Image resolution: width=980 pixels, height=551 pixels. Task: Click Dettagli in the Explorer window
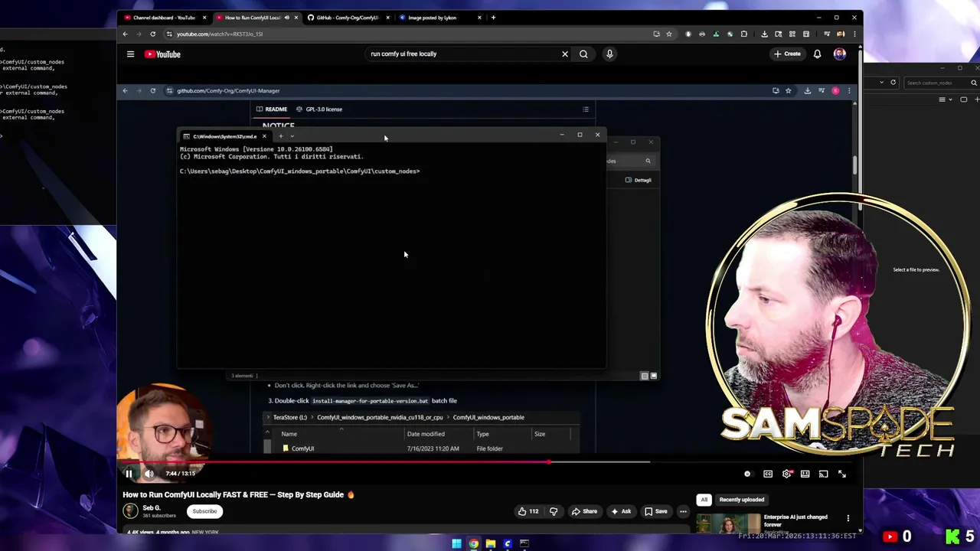pos(639,181)
